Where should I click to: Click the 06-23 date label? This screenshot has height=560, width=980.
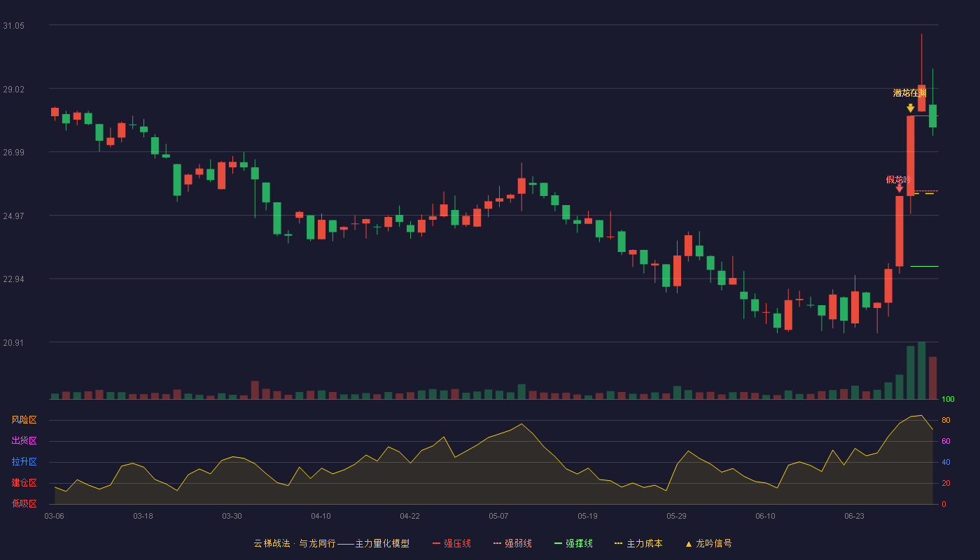[x=854, y=516]
